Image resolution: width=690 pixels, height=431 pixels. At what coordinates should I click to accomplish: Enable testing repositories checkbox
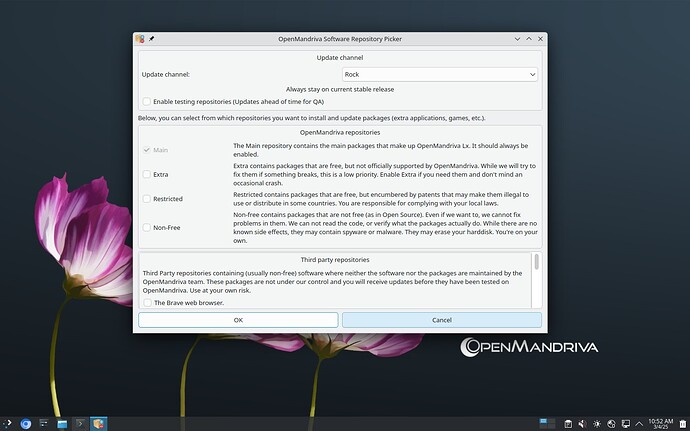point(147,102)
